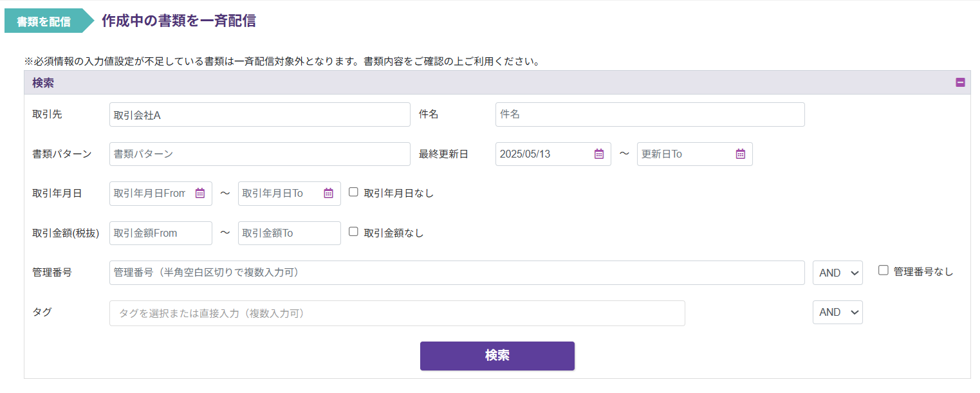This screenshot has width=980, height=393.
Task: Click the purple 検索 button
Action: [497, 356]
